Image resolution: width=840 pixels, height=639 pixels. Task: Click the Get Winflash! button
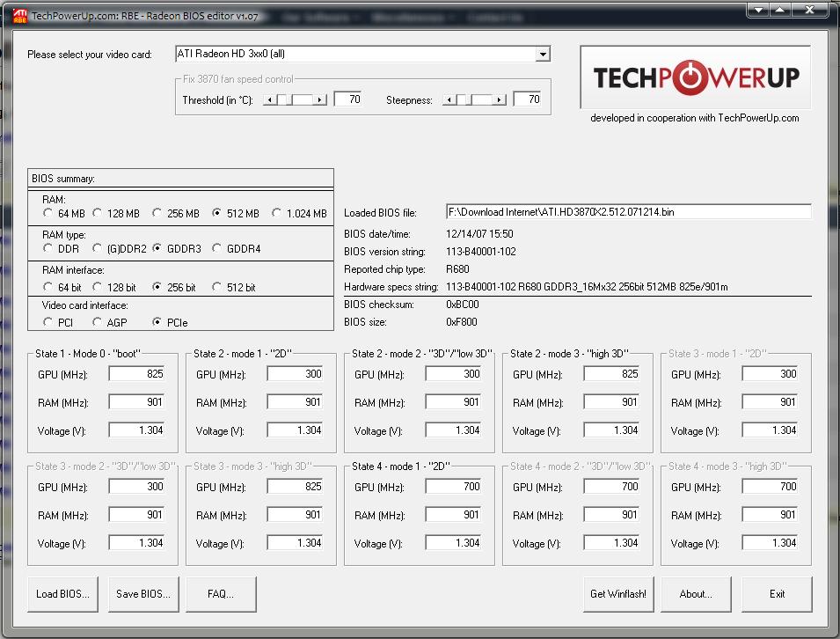(618, 594)
